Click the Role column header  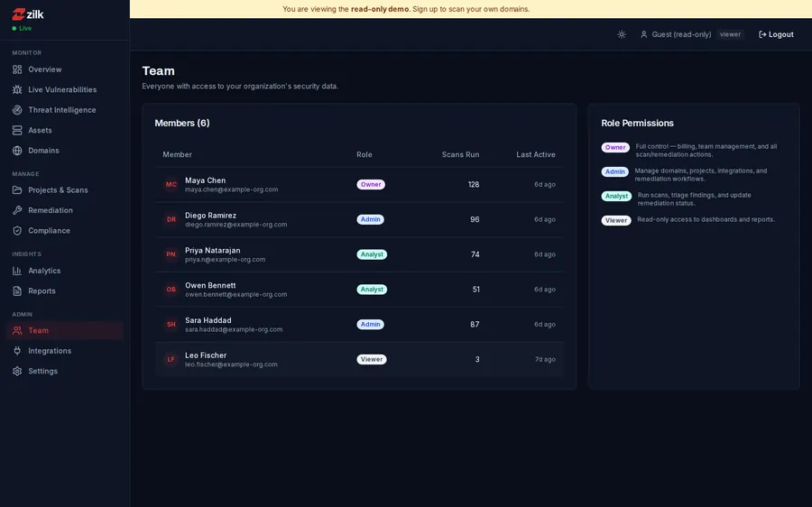click(364, 154)
